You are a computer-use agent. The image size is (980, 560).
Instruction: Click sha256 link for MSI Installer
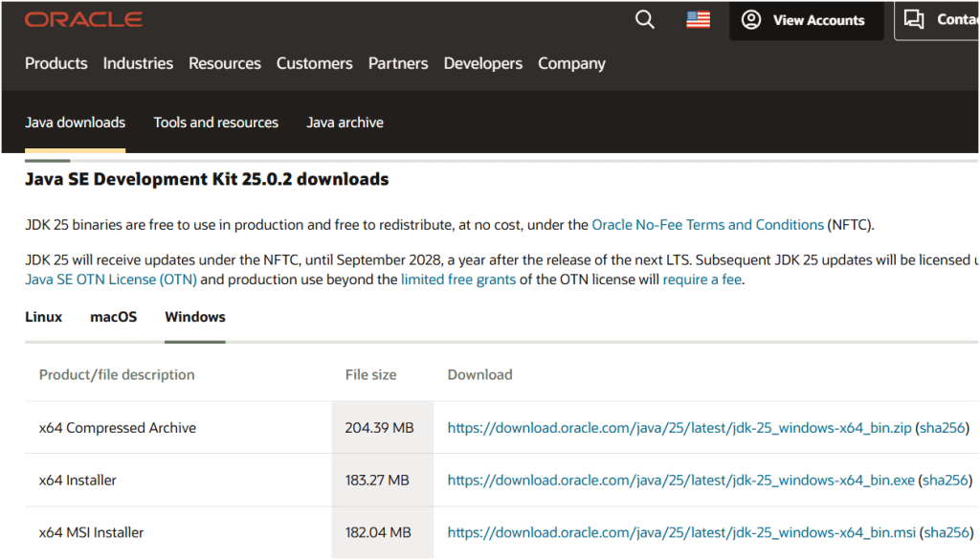(x=945, y=532)
